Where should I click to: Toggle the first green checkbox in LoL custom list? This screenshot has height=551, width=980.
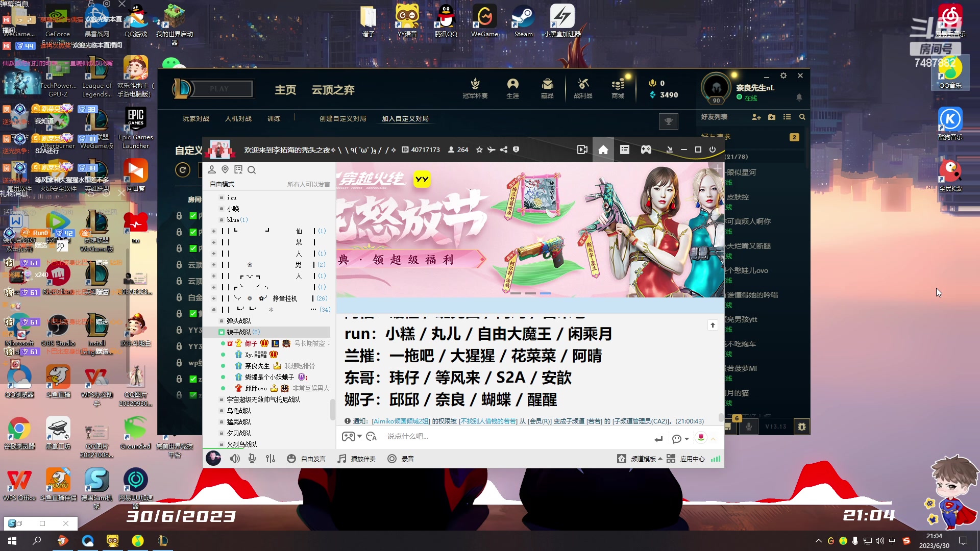(193, 216)
